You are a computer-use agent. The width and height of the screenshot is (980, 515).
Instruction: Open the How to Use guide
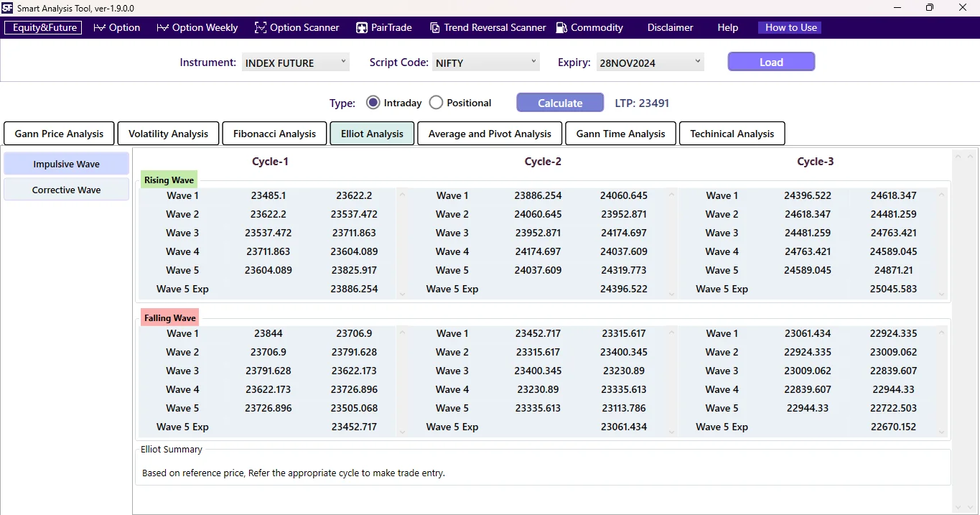pyautogui.click(x=789, y=27)
